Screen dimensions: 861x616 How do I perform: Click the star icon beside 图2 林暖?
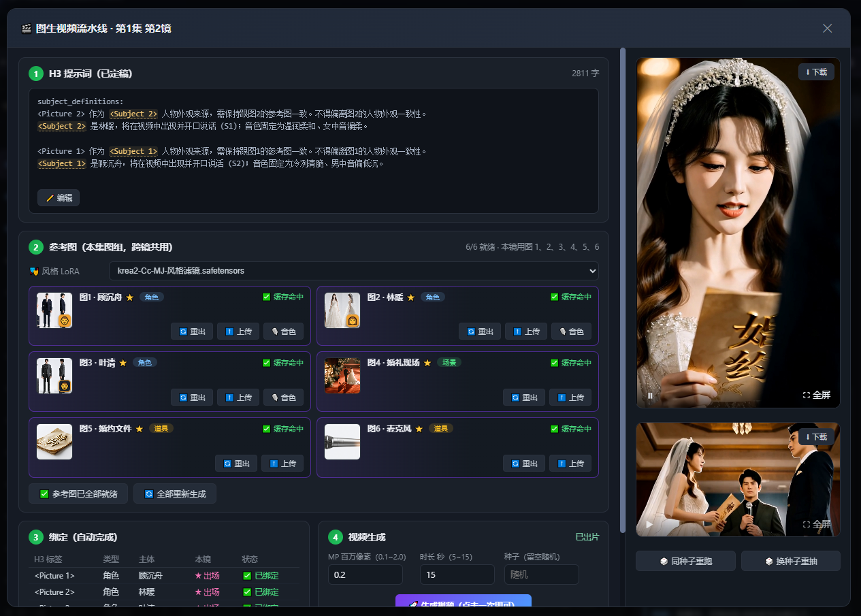tap(410, 297)
